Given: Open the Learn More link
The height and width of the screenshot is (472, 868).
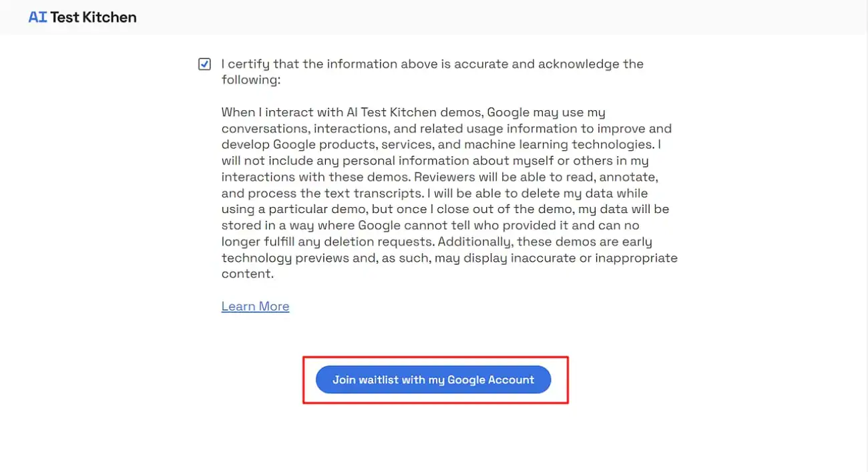Looking at the screenshot, I should [255, 306].
